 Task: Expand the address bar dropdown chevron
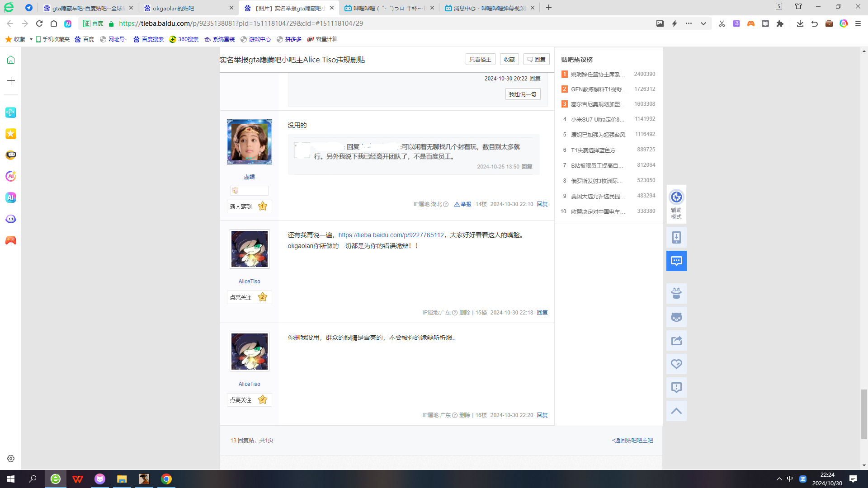tap(703, 23)
